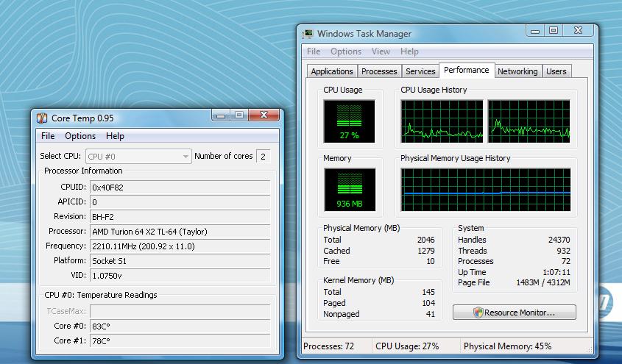
Task: Click the Memory 936 MB gauge
Action: click(x=350, y=190)
